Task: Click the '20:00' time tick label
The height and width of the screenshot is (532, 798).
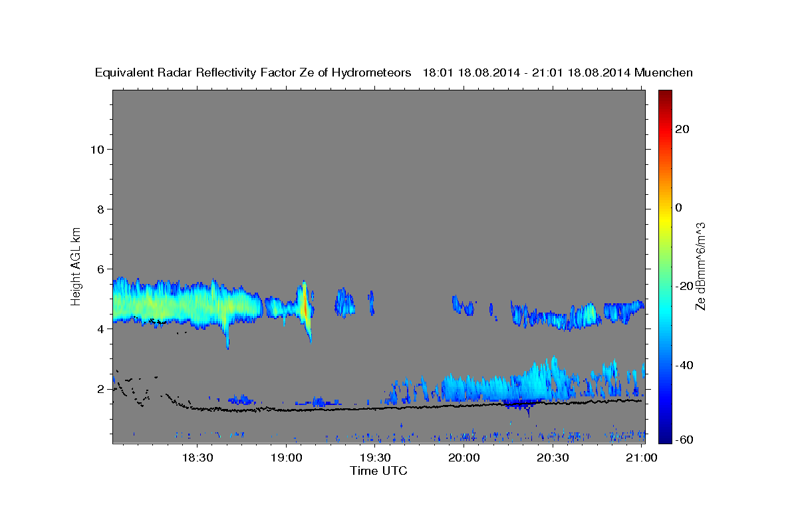Action: click(x=464, y=458)
